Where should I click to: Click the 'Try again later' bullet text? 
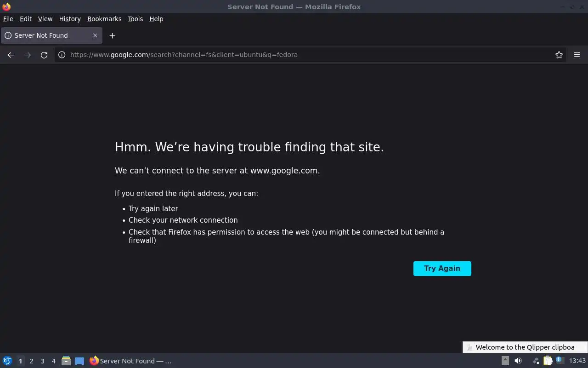(x=153, y=208)
